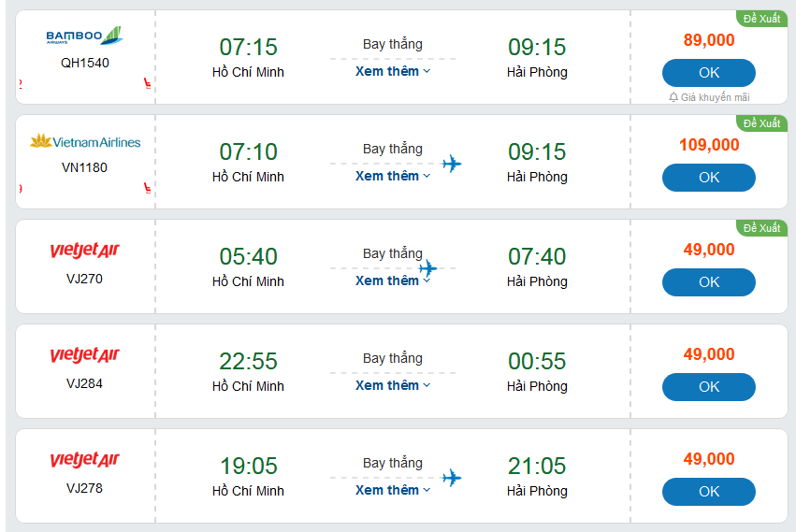The width and height of the screenshot is (796, 532).
Task: Click the Vietjet Air logo for VJ284
Action: pos(84,355)
